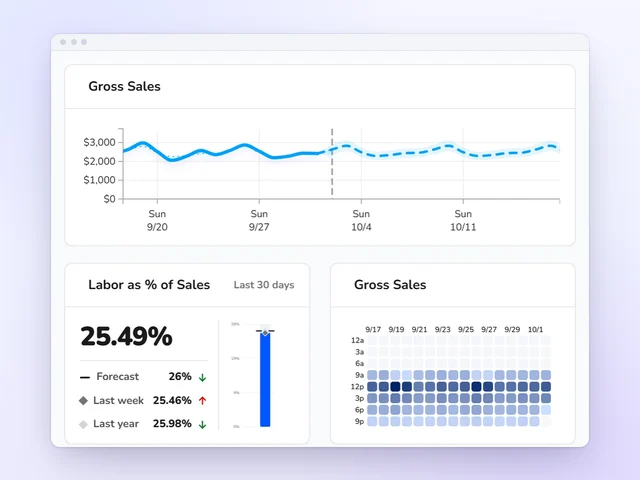640x480 pixels.
Task: Click the 9a heatmap row label
Action: pos(360,375)
